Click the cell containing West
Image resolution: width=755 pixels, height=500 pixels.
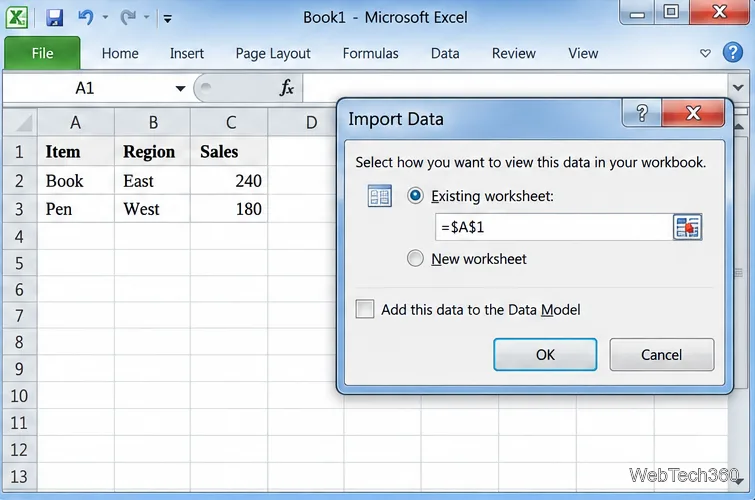pyautogui.click(x=153, y=209)
